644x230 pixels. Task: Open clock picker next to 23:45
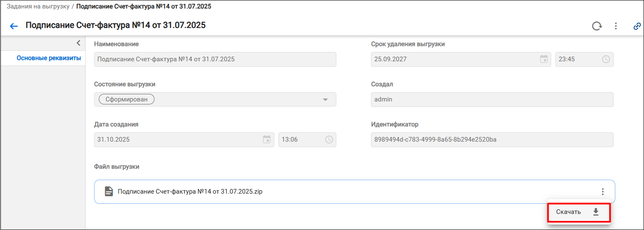tap(606, 59)
